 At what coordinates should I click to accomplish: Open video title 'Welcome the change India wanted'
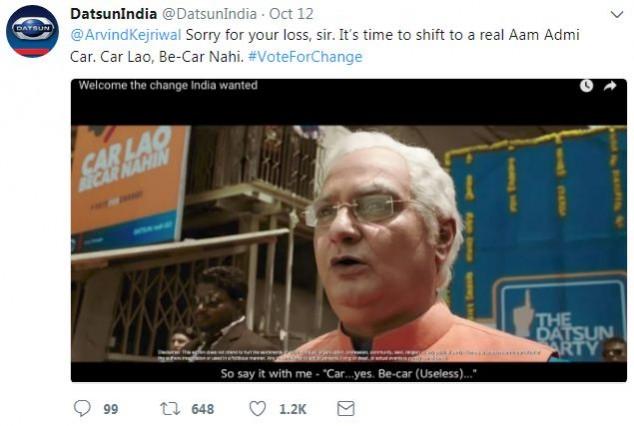[168, 85]
